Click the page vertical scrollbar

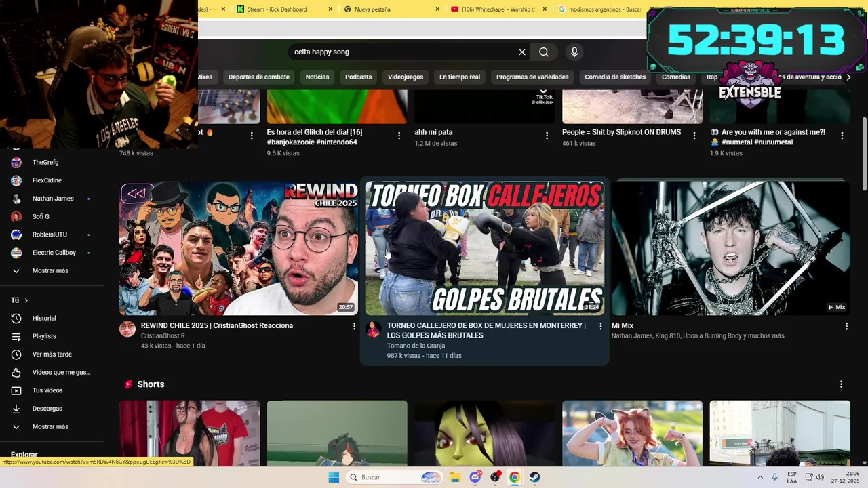coord(864,155)
